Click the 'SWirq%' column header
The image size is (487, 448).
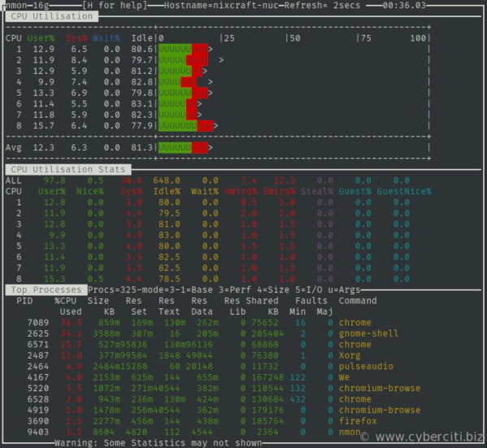click(x=279, y=191)
